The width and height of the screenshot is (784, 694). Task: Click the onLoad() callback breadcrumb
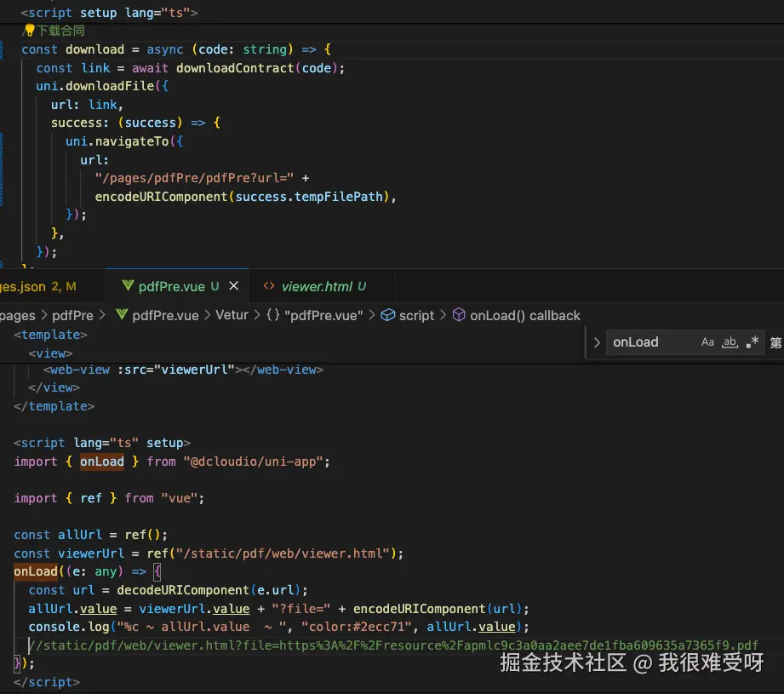[524, 315]
